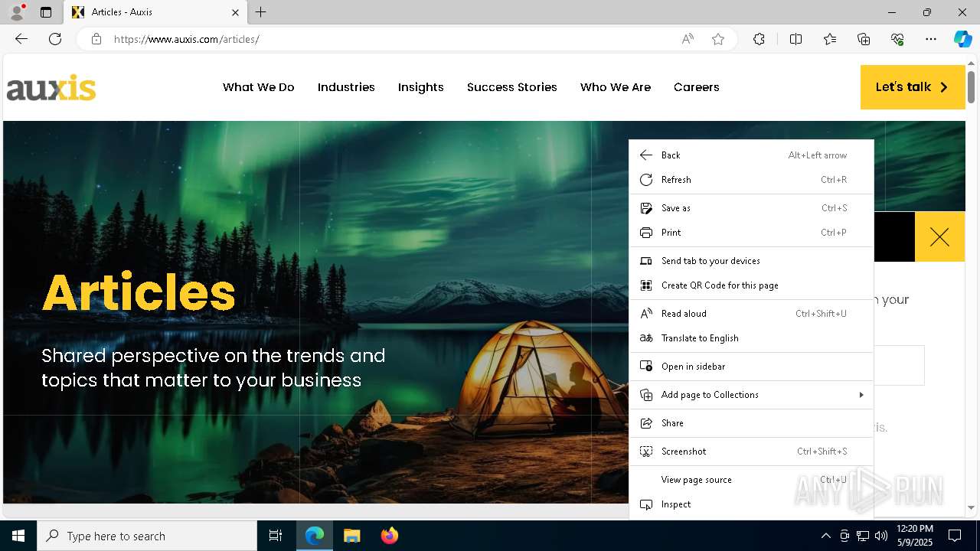Select Share in context menu

751,423
